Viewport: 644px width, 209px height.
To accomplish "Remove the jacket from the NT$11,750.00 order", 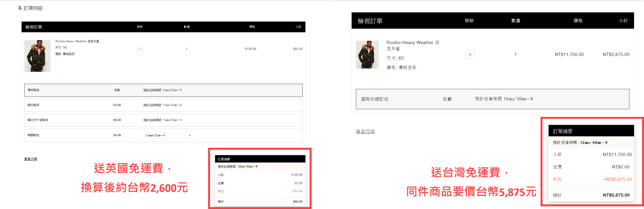I will pyautogui.click(x=470, y=55).
